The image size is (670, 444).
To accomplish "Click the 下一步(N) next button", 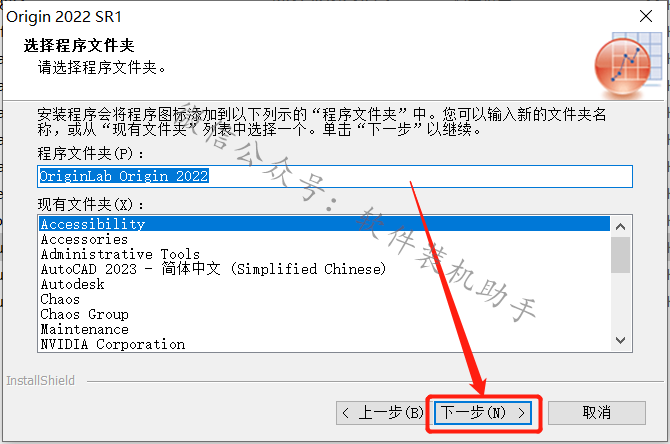I will tap(483, 413).
